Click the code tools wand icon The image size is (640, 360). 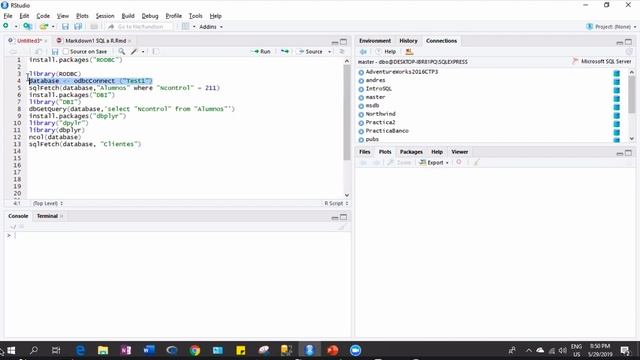point(134,51)
